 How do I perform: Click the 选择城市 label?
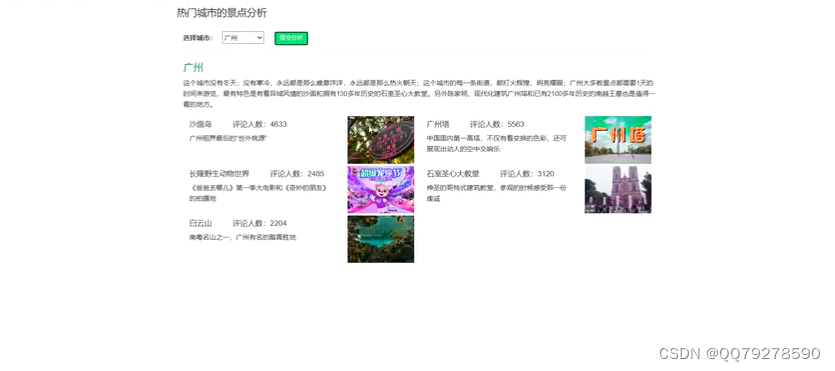click(198, 38)
